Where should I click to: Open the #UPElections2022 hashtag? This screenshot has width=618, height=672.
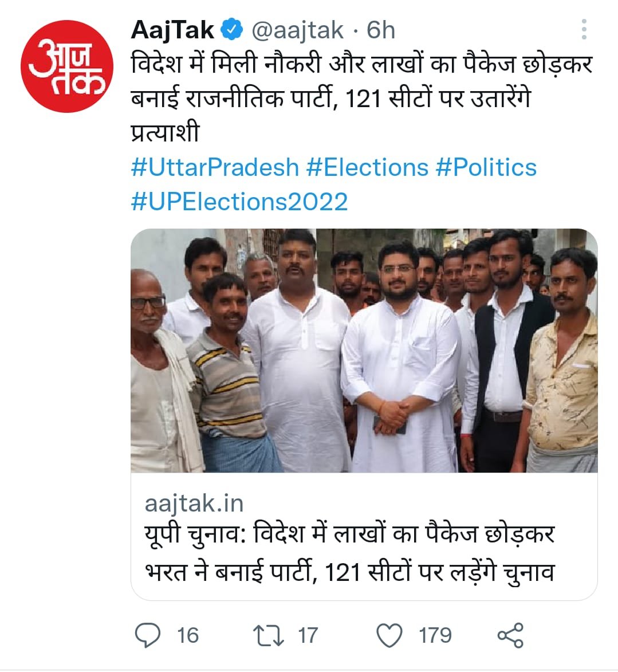tap(239, 202)
